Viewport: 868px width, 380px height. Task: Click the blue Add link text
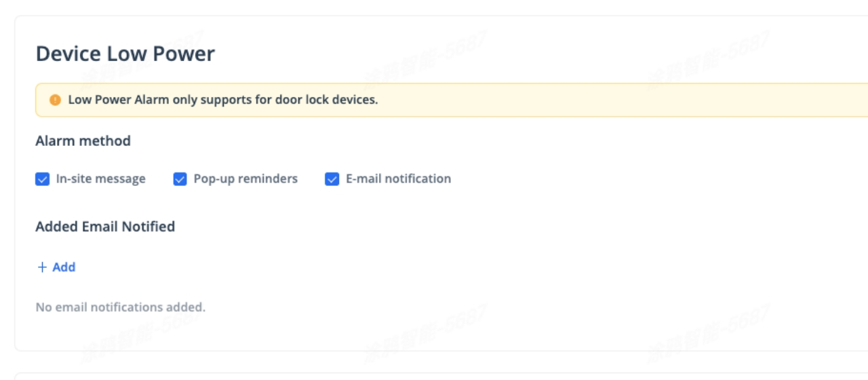coord(64,267)
